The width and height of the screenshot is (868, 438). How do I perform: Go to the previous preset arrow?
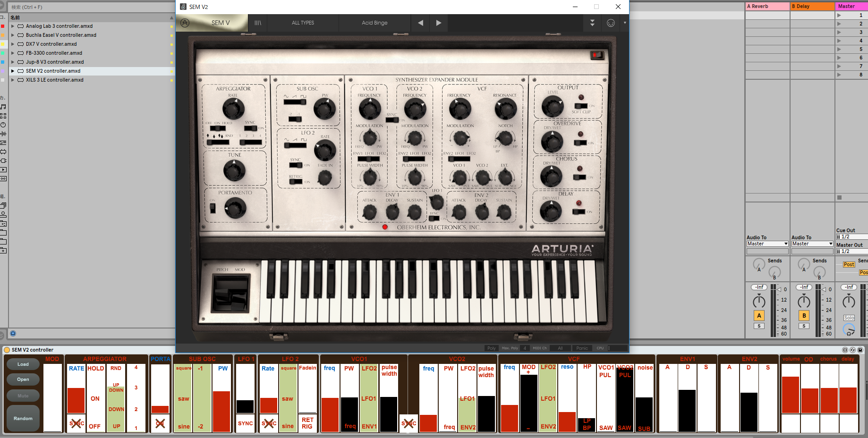420,23
